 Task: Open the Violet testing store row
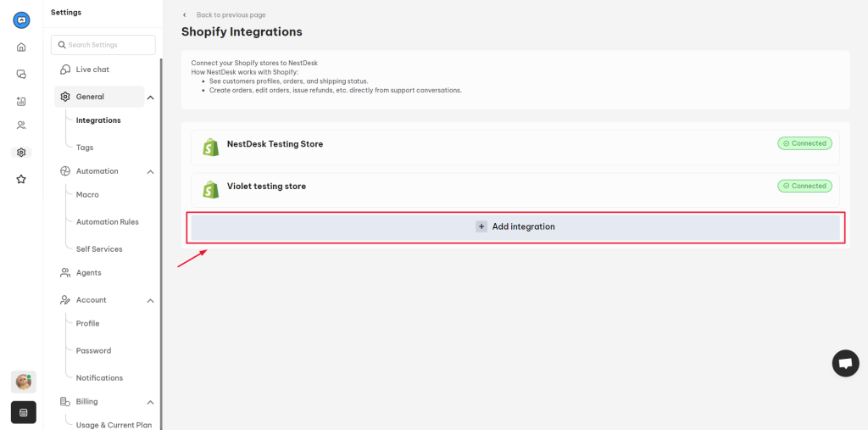coord(515,190)
